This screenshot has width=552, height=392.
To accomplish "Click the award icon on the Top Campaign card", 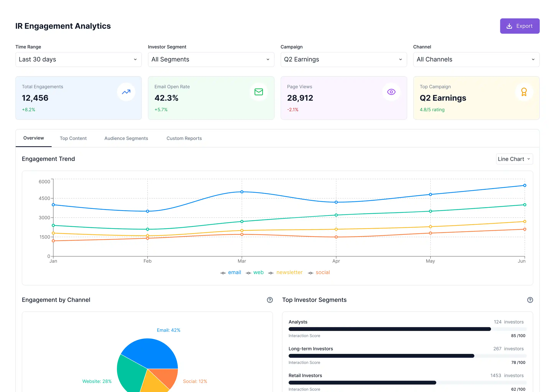I will point(524,92).
